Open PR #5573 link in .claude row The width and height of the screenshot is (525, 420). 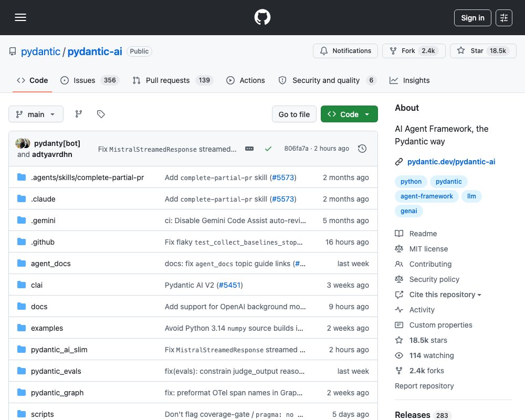point(283,199)
